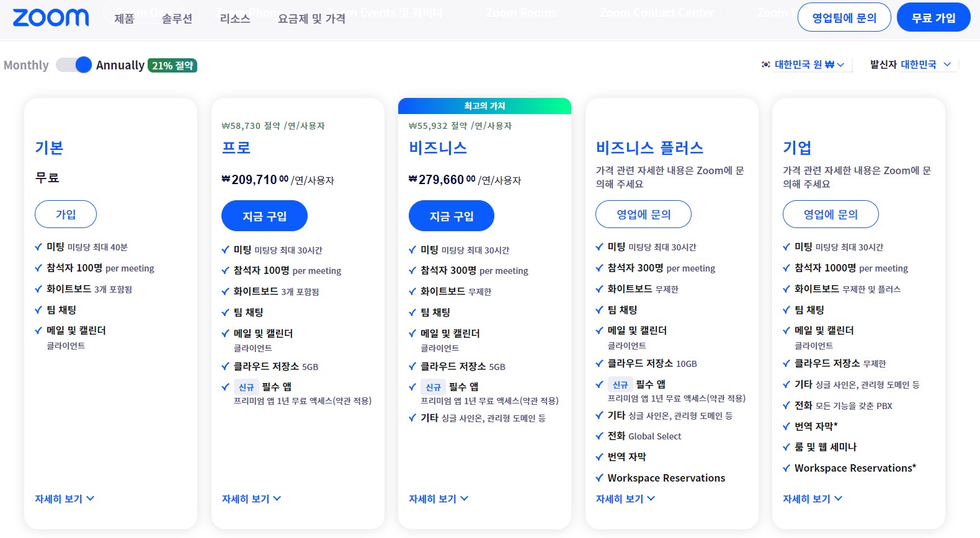Image resolution: width=980 pixels, height=538 pixels.
Task: Expand 자세히 보기 under the 기본 plan
Action: click(63, 498)
